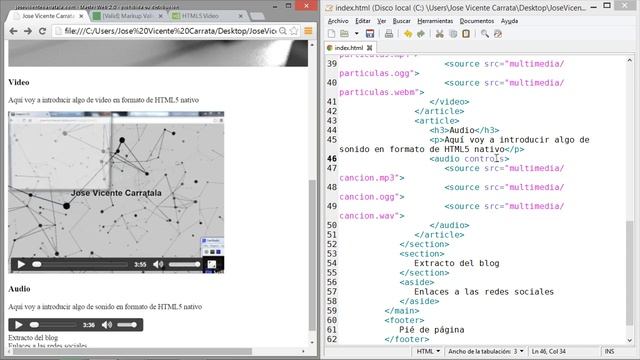
Task: Click the Video heading on the web page
Action: coord(19,82)
